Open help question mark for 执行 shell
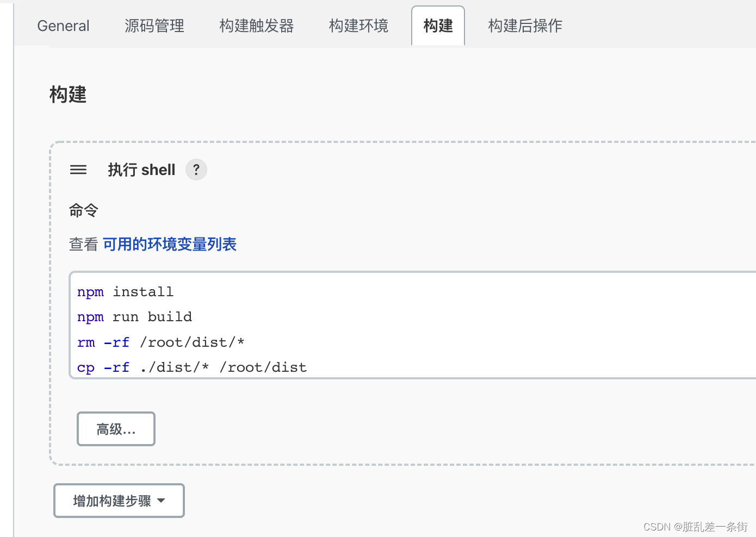Viewport: 756px width, 537px height. (196, 170)
